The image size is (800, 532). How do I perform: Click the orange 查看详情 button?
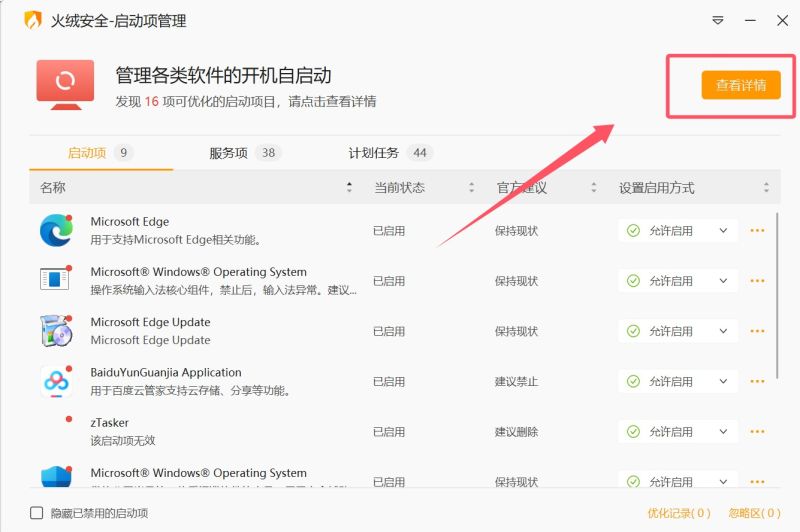point(741,85)
